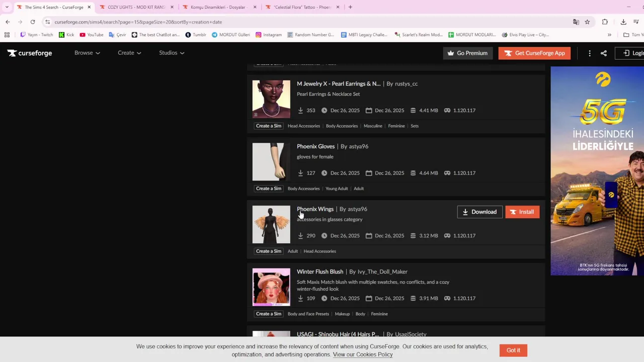644x362 pixels.
Task: Click Create a Sim tag on Phoenix Gloves
Action: (269, 189)
